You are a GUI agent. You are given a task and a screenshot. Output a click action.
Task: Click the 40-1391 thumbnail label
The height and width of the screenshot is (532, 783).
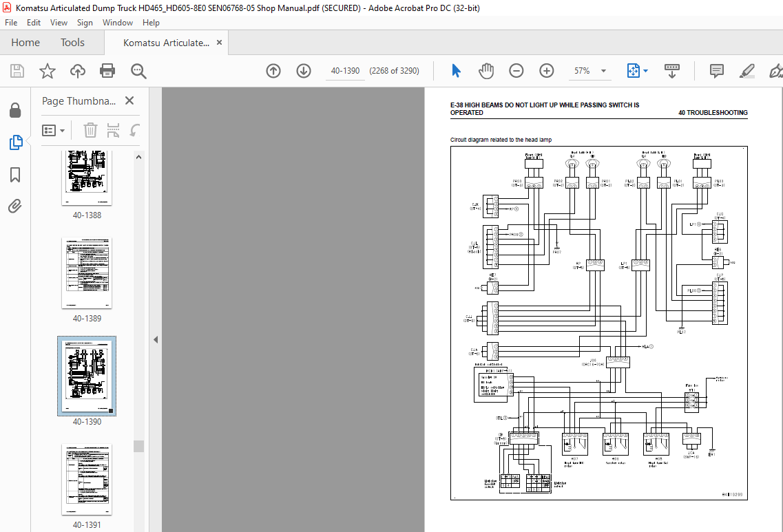87,525
